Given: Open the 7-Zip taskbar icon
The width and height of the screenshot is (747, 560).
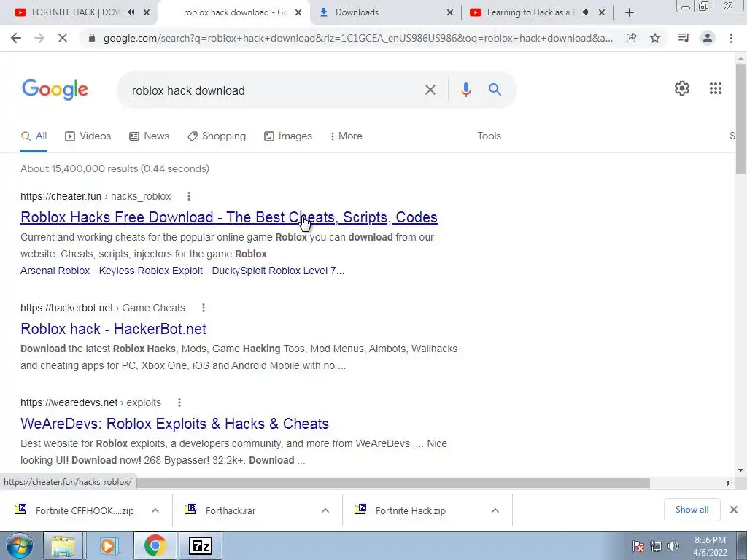Looking at the screenshot, I should pyautogui.click(x=201, y=545).
